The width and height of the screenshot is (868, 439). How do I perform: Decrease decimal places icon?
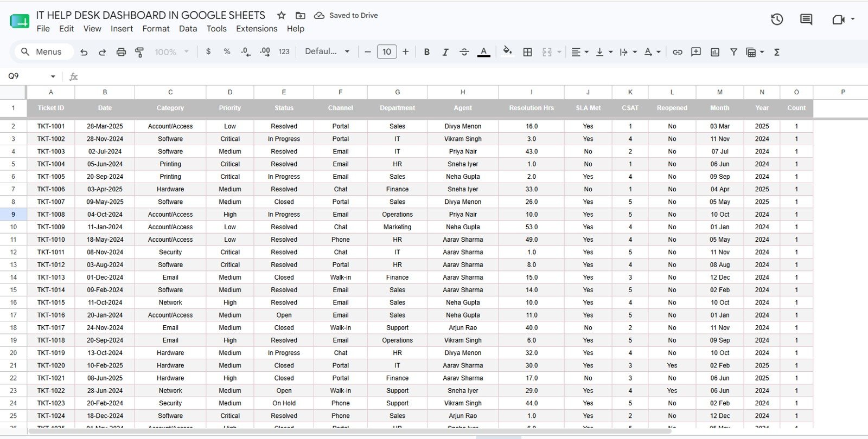click(x=246, y=51)
